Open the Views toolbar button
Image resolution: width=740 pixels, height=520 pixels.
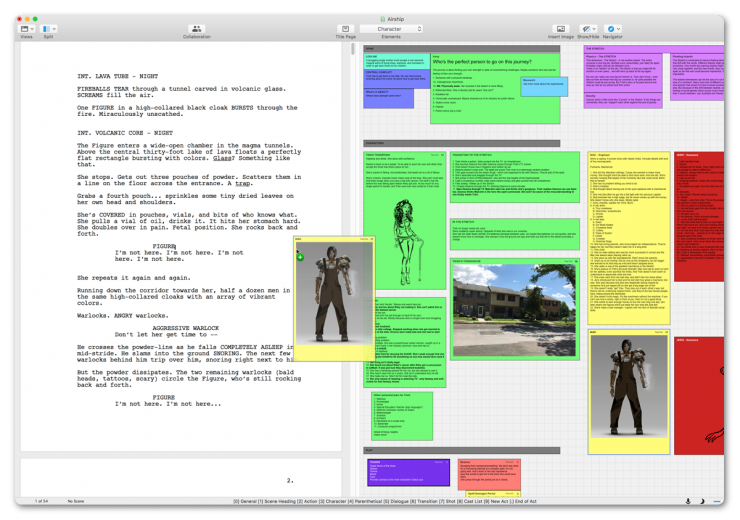(x=24, y=29)
